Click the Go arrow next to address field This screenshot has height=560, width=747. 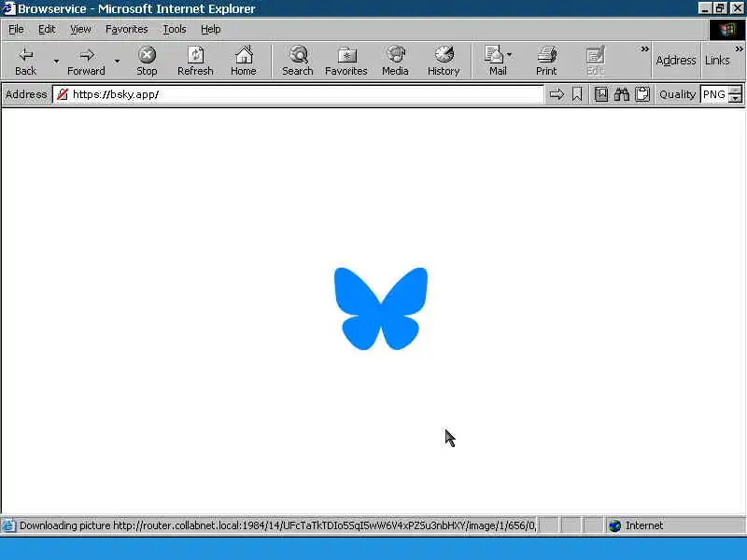point(557,94)
